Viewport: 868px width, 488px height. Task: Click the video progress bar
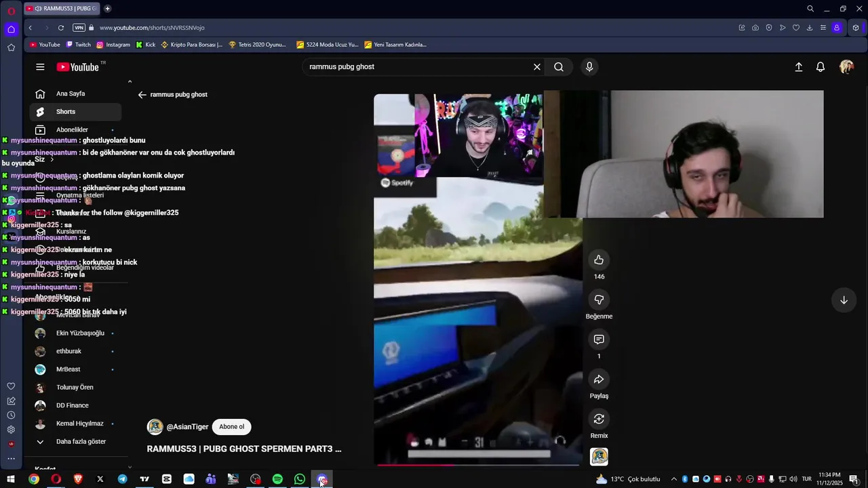tap(478, 464)
